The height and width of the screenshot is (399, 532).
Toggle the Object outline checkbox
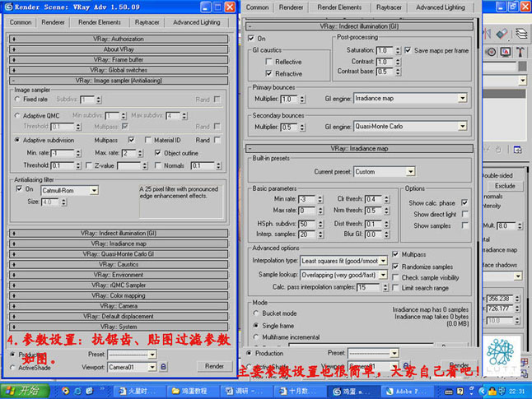(158, 153)
